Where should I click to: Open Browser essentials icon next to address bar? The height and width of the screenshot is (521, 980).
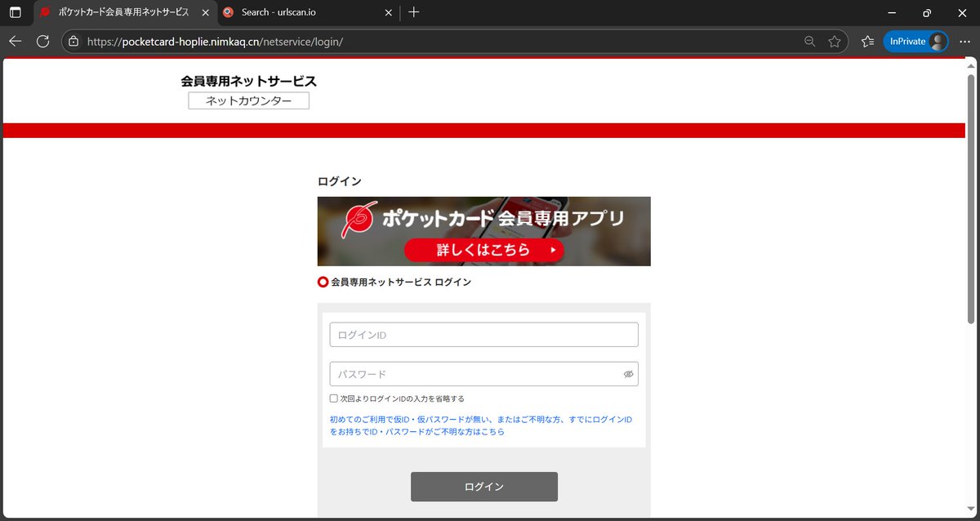[866, 41]
